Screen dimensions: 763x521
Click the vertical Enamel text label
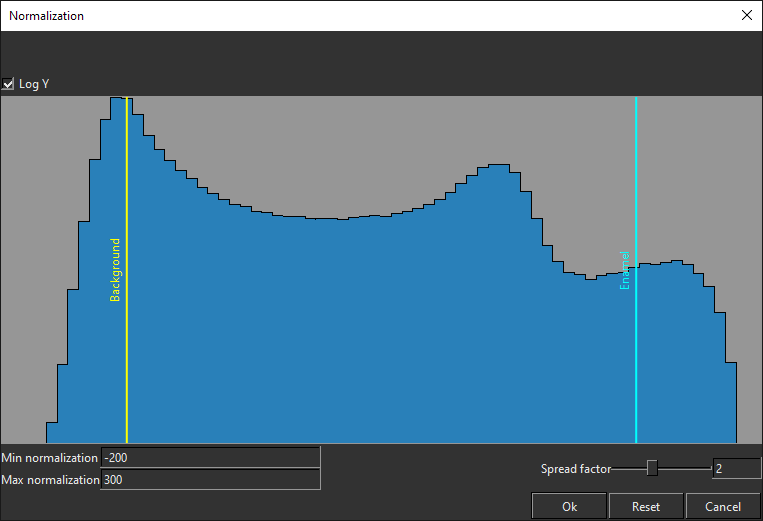coord(625,270)
